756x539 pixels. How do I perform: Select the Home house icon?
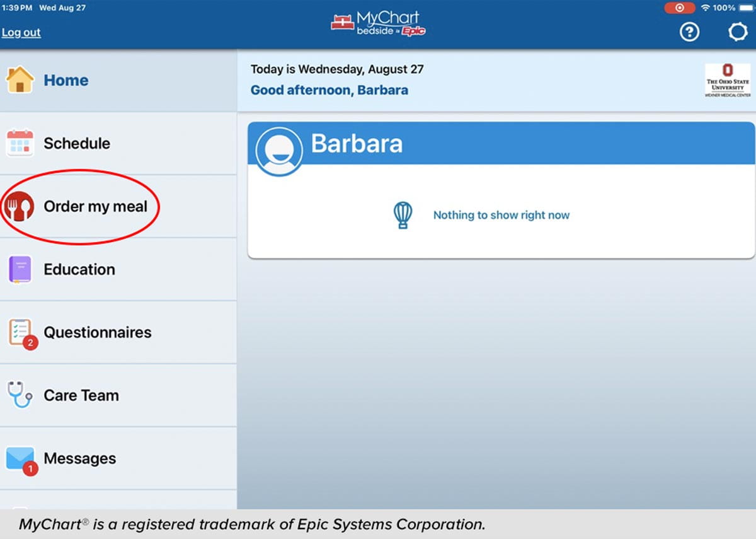pyautogui.click(x=21, y=80)
